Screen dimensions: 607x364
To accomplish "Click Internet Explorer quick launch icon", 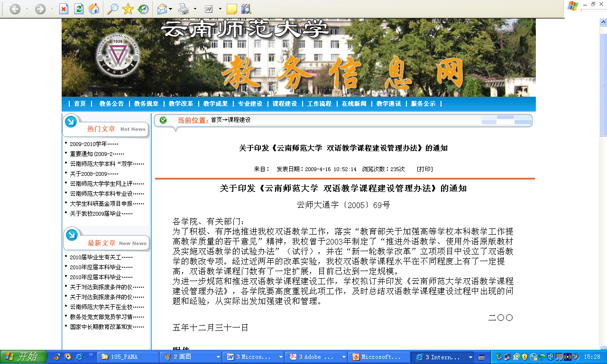I will (x=79, y=357).
